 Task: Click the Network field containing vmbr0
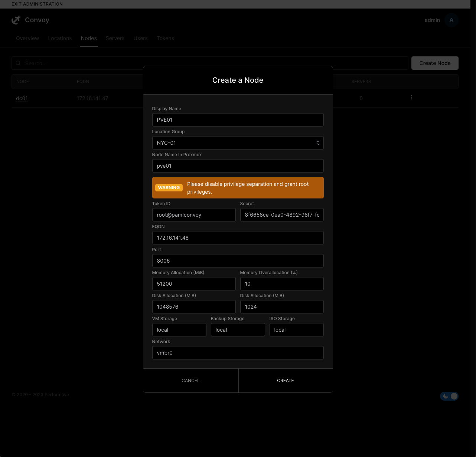click(238, 353)
